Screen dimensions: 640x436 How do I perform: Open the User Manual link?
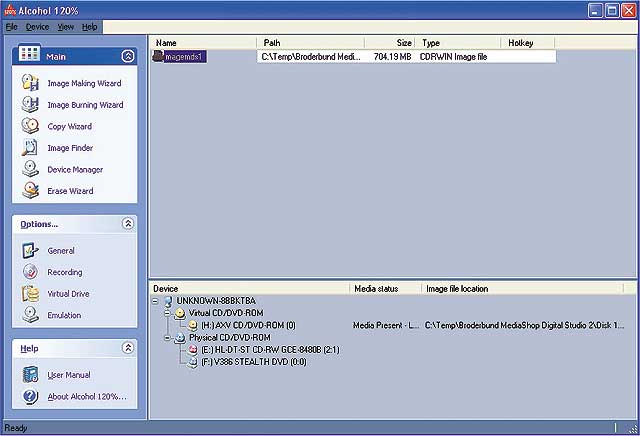coord(69,375)
